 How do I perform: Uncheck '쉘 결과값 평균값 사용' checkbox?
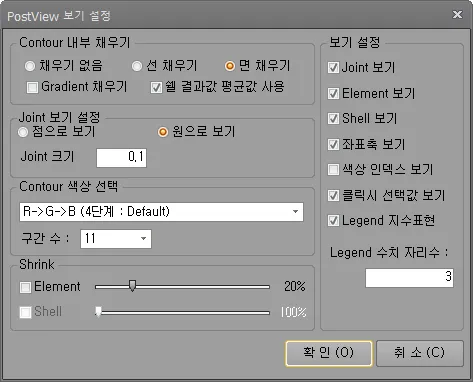(156, 87)
